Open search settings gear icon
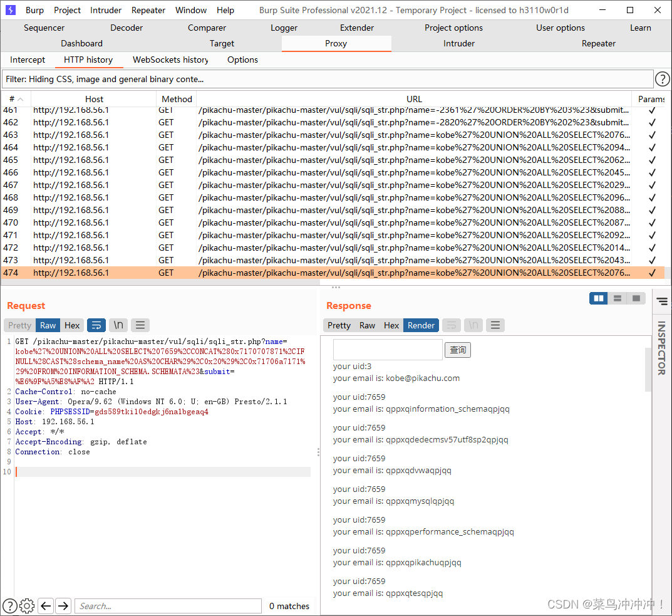Viewport: 672px width, 616px height. 27,606
